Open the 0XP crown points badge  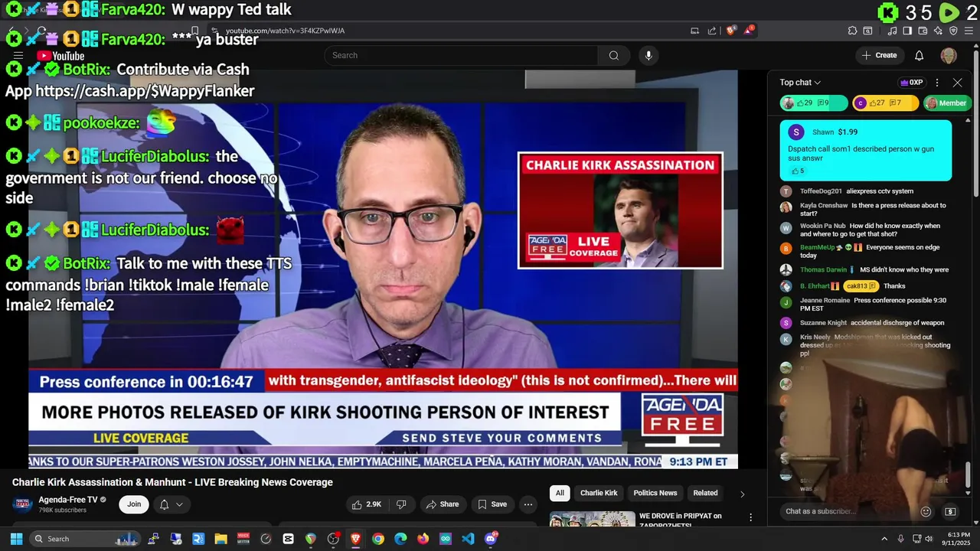(912, 83)
